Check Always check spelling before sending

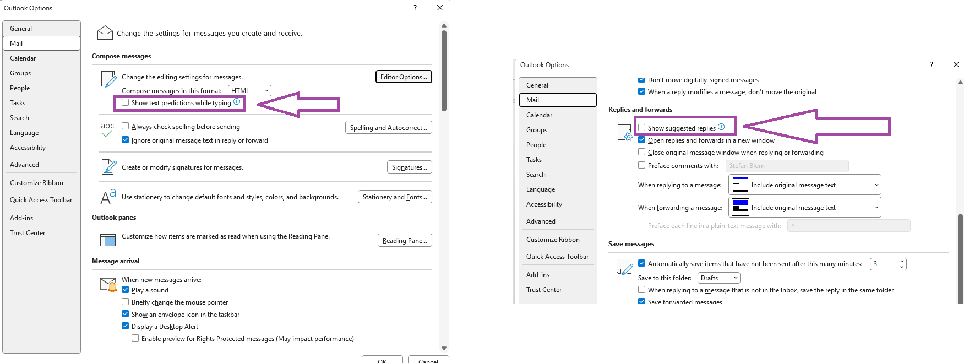126,126
